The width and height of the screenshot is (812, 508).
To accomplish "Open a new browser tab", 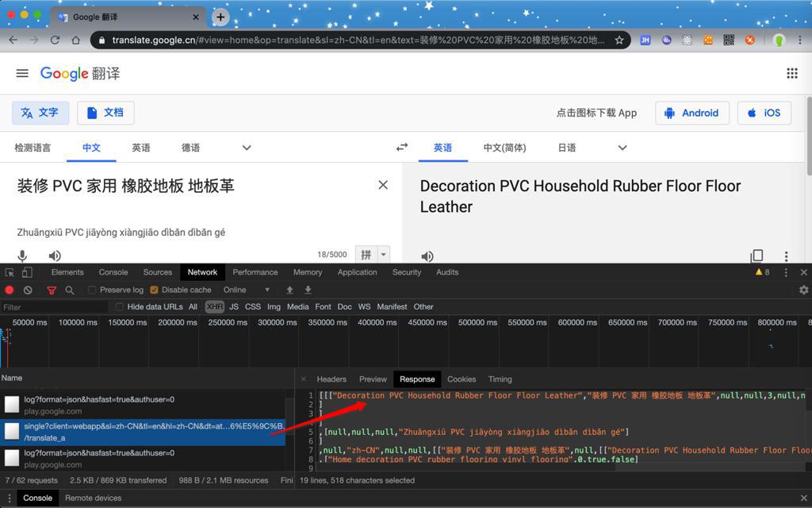I will (x=220, y=17).
